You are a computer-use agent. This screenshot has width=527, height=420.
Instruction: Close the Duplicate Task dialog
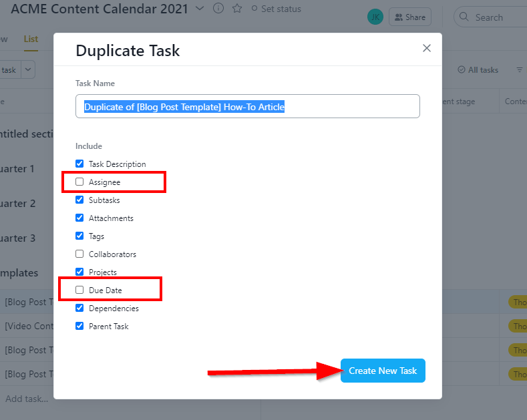pos(427,48)
